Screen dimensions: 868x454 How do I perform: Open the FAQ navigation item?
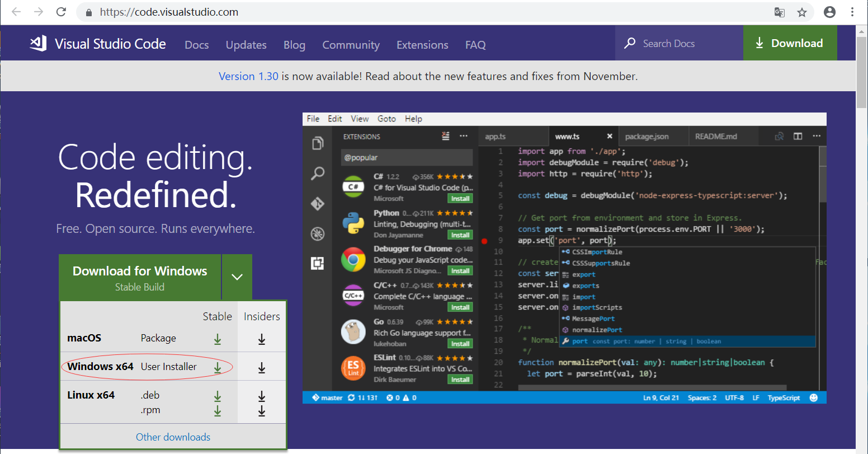[475, 45]
